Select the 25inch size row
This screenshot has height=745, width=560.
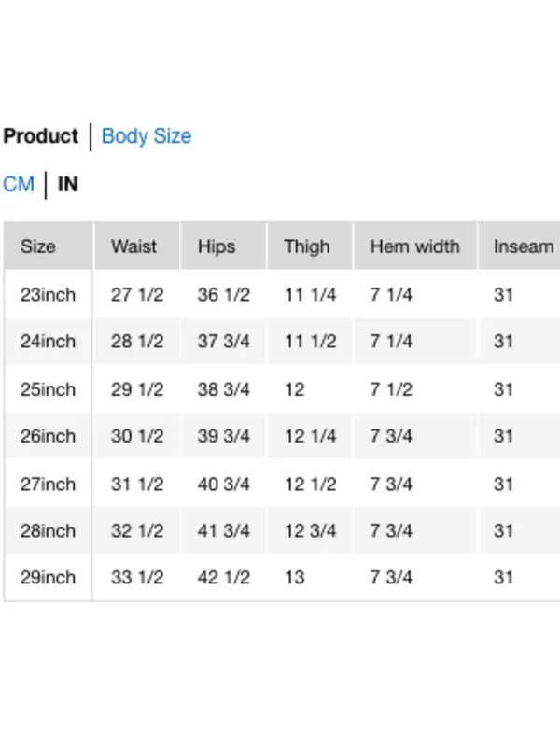coord(282,389)
